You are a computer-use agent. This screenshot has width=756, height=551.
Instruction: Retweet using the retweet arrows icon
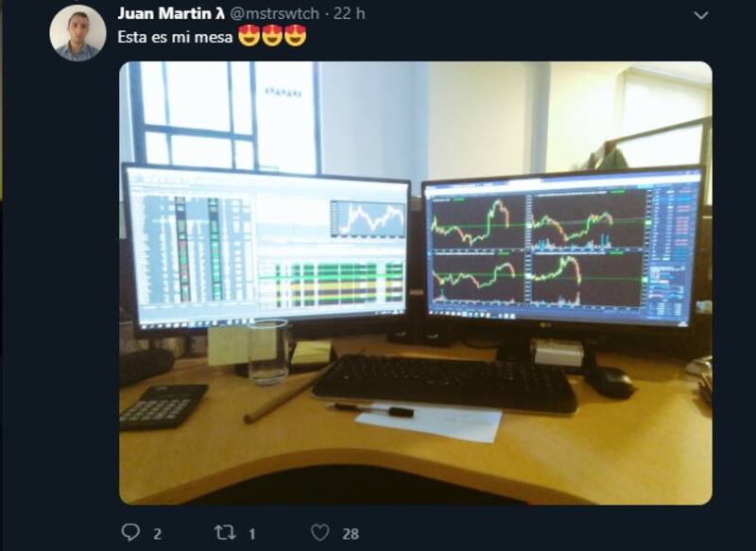point(225,533)
